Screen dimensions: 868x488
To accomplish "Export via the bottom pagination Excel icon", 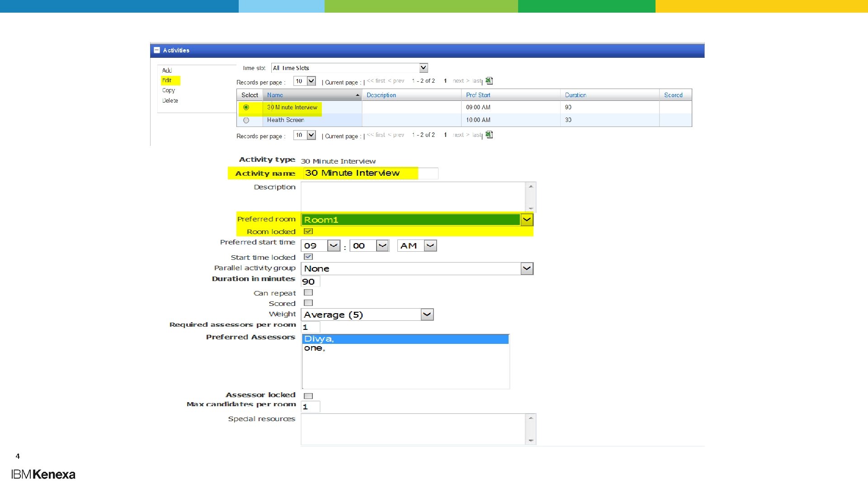I will click(x=489, y=134).
